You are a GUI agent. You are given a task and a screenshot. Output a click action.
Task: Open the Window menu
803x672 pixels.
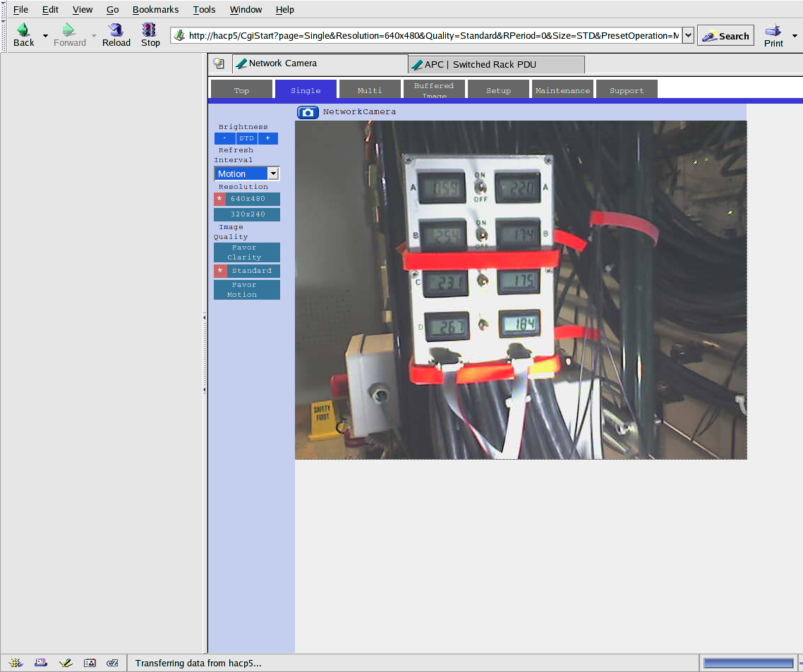(x=246, y=9)
